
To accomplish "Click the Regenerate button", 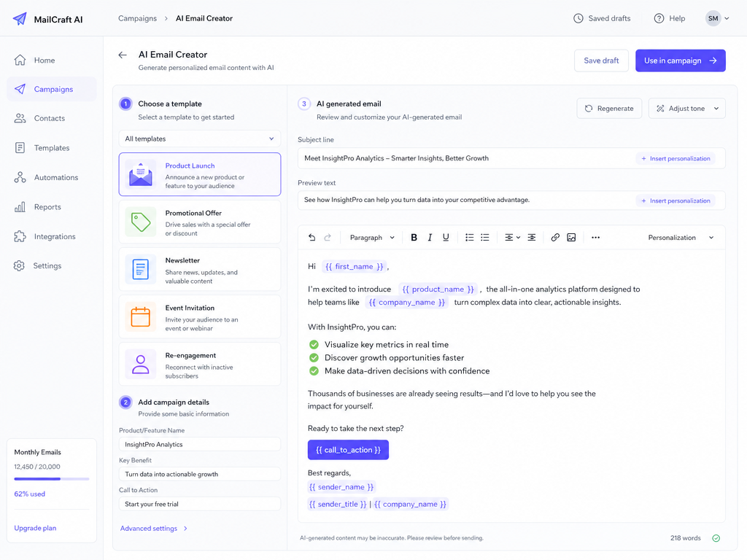I will click(x=609, y=108).
